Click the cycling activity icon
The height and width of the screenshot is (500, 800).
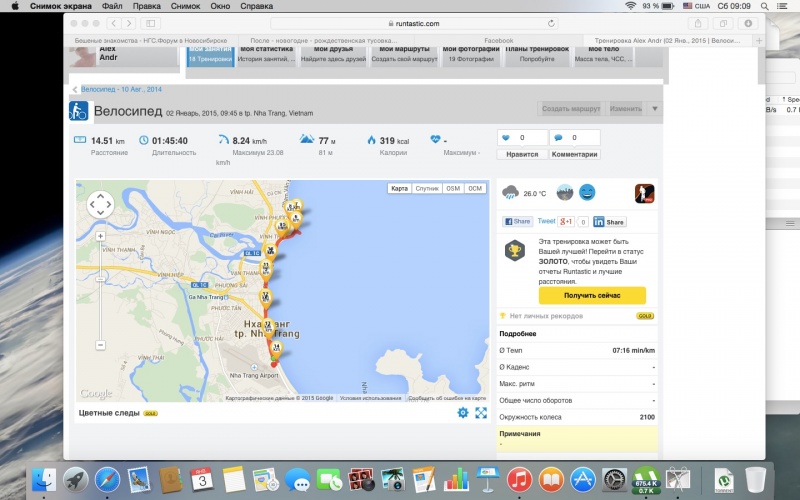78,111
